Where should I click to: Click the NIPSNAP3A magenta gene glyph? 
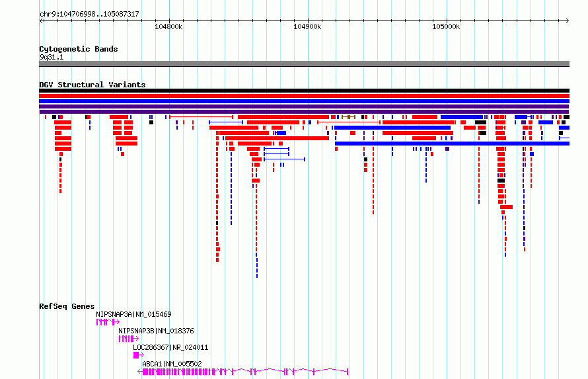(108, 322)
